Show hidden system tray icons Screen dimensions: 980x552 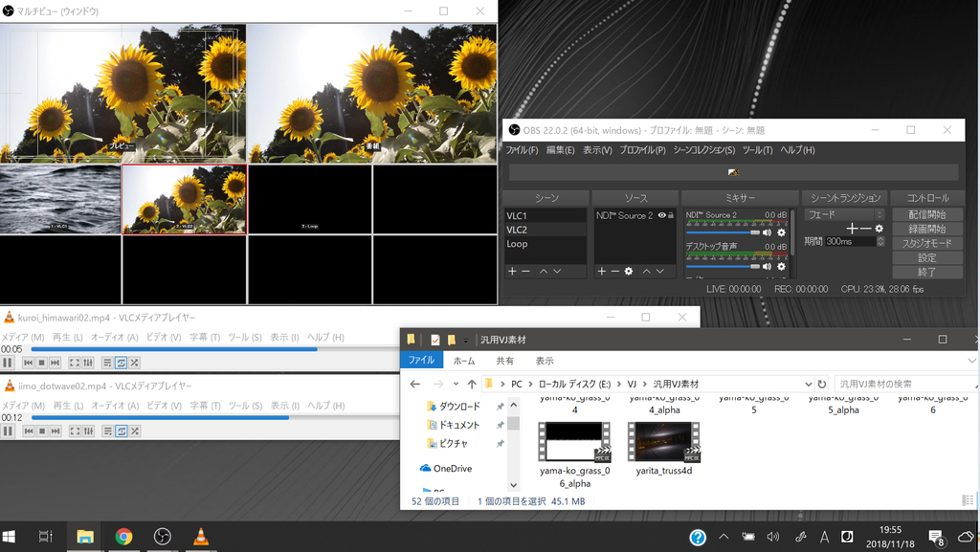tap(724, 537)
